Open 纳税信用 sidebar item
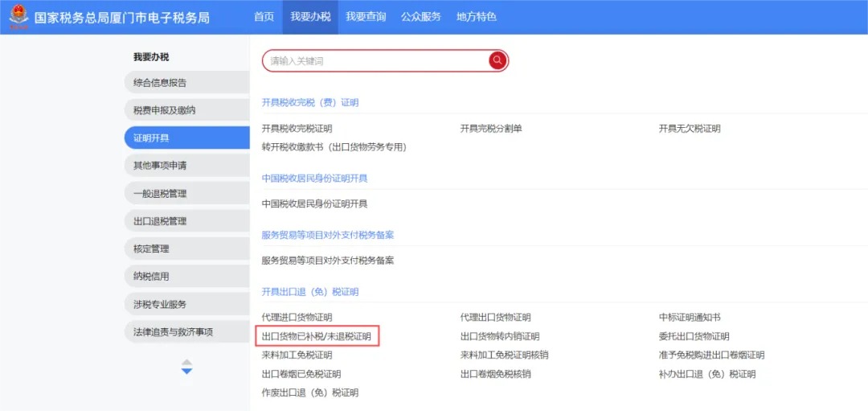The width and height of the screenshot is (868, 411). point(186,277)
